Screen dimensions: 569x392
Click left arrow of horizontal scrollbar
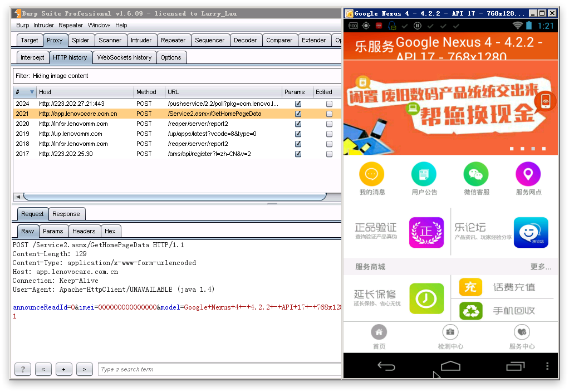18,197
